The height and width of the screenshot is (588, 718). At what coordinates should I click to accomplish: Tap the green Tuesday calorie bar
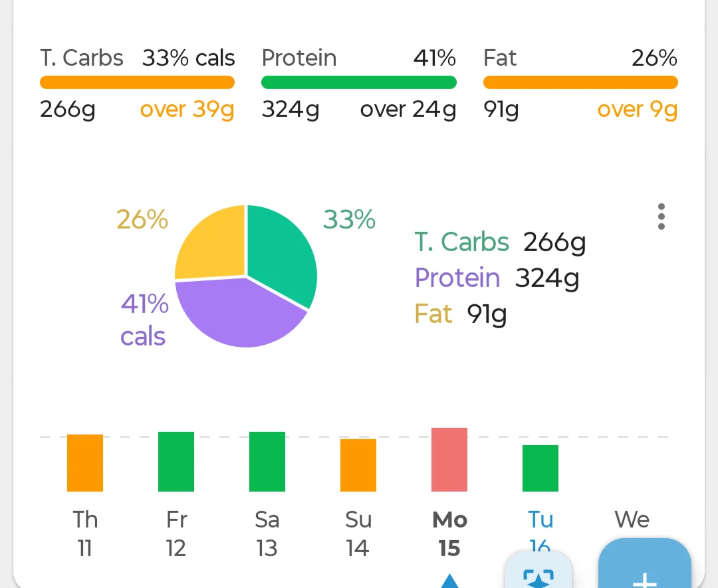pos(540,468)
